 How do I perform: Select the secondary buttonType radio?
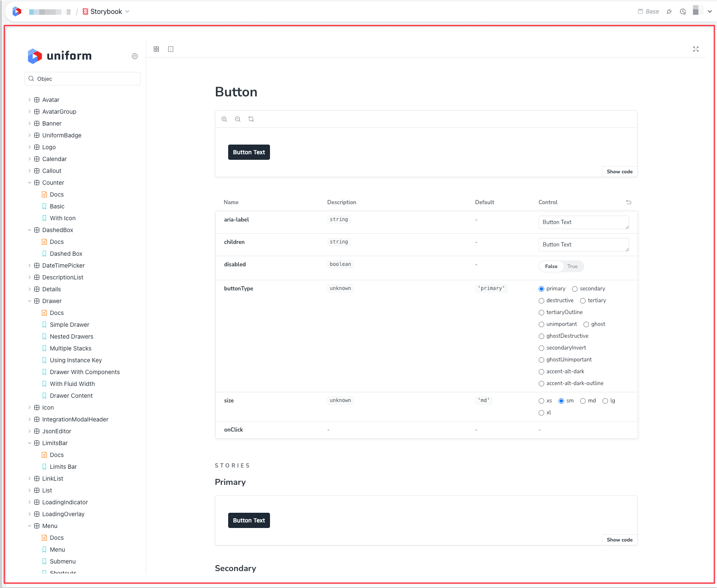click(575, 289)
